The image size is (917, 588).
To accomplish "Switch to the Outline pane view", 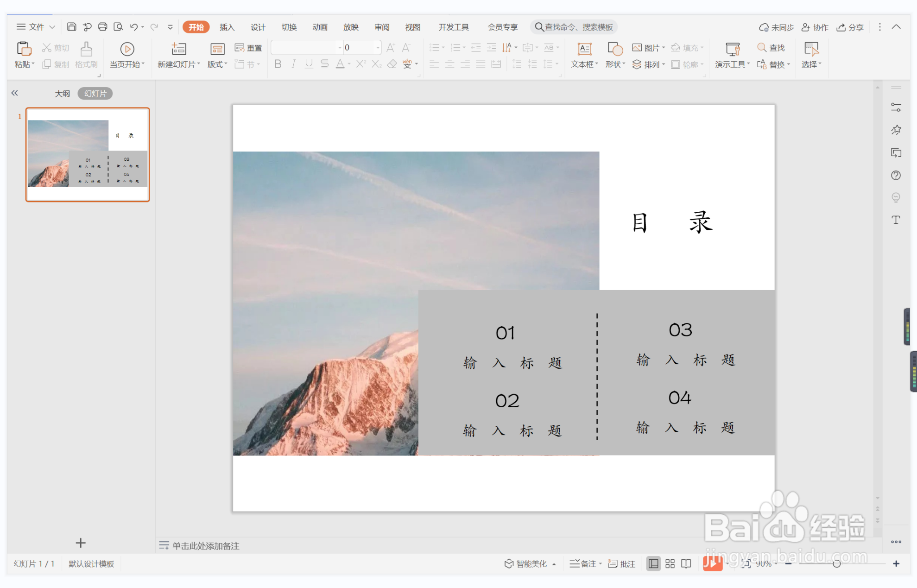I will [62, 94].
